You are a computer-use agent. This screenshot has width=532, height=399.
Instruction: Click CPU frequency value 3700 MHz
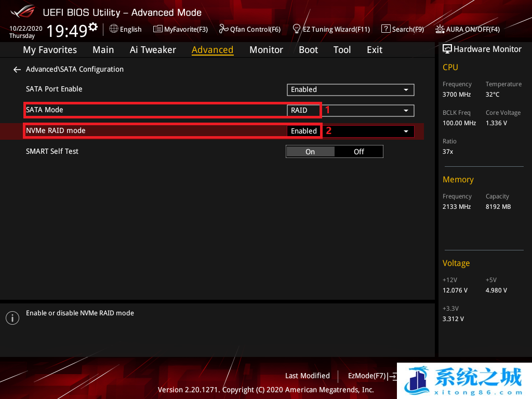tap(456, 95)
